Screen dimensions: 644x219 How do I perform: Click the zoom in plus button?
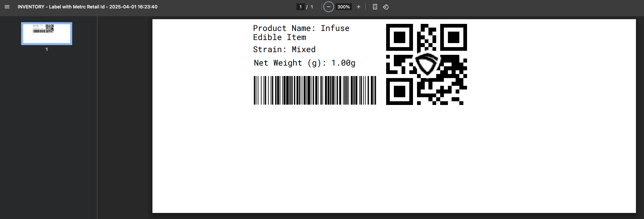pos(359,7)
